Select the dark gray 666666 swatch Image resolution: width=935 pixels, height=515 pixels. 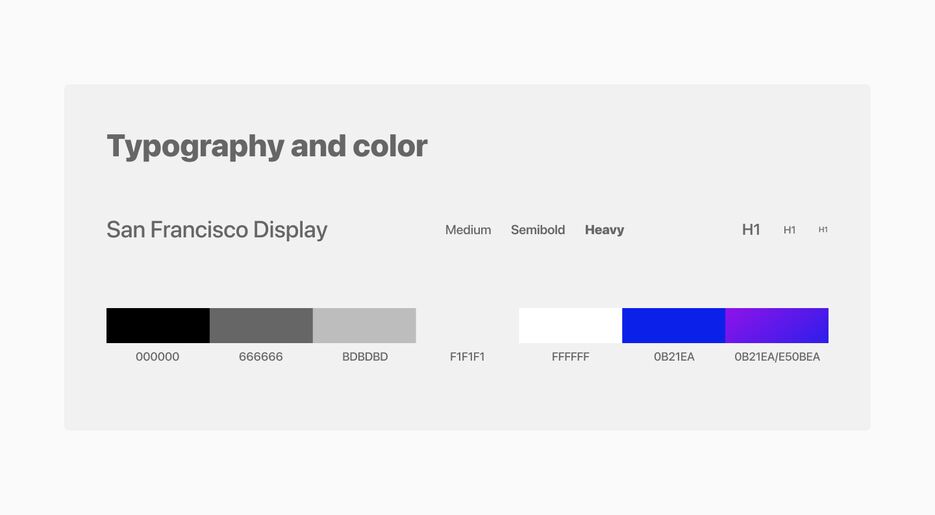coord(261,325)
